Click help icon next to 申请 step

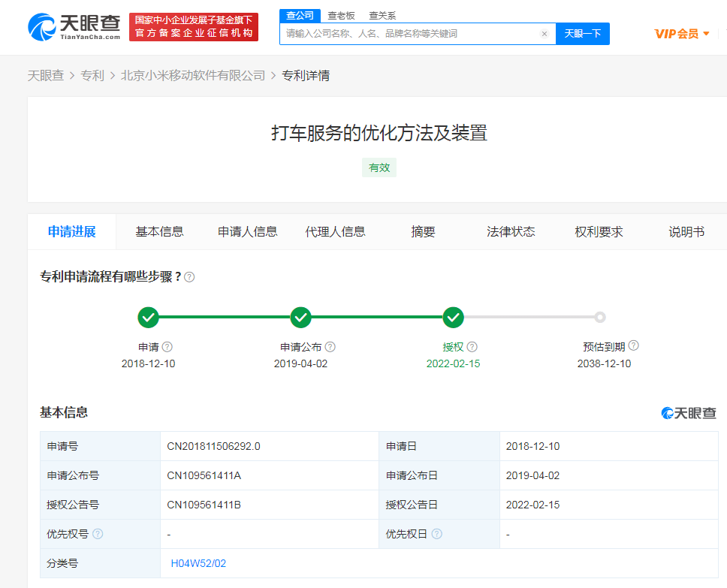[x=167, y=347]
